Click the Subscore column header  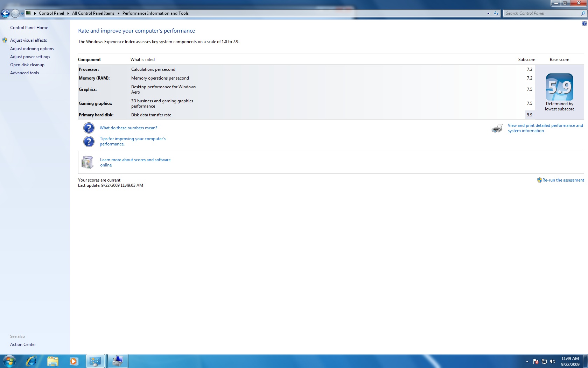click(x=526, y=60)
